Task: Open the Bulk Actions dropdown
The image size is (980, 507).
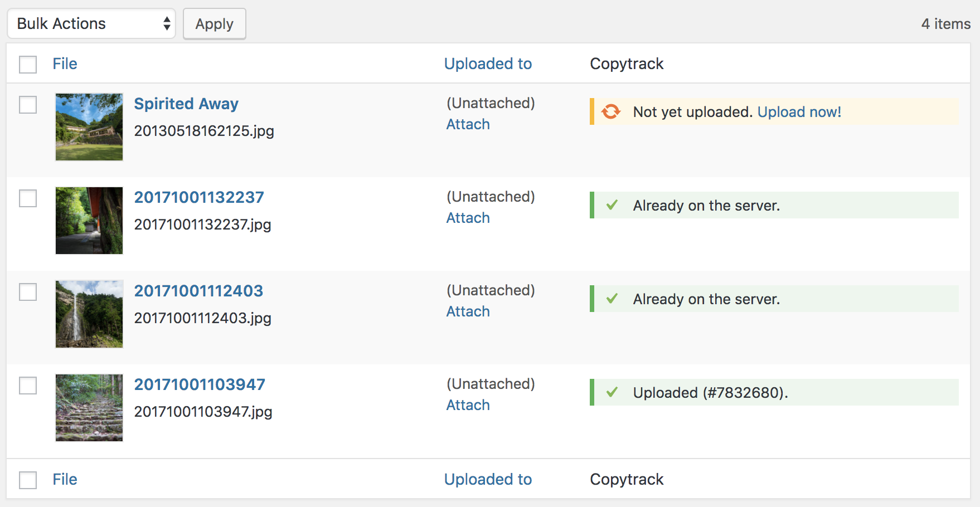Action: point(91,24)
